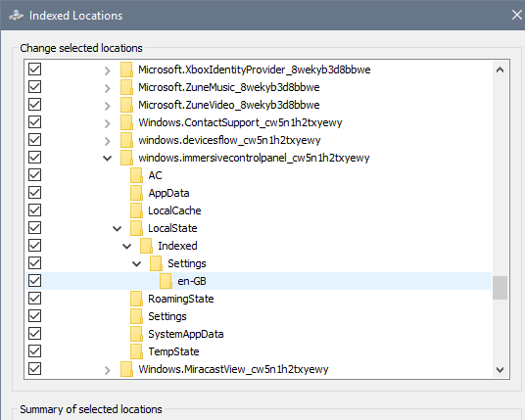
Task: Collapse the windows.immersivecontrolpanel folder
Action: click(x=107, y=158)
